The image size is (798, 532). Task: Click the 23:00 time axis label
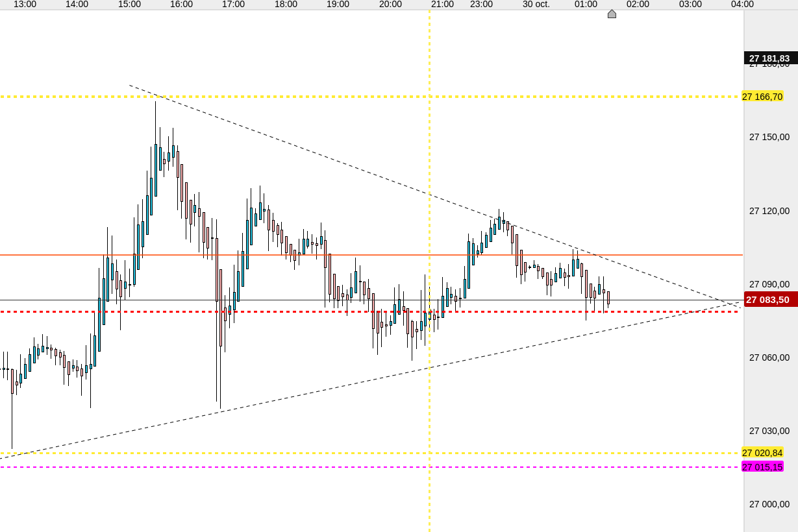(x=481, y=4)
